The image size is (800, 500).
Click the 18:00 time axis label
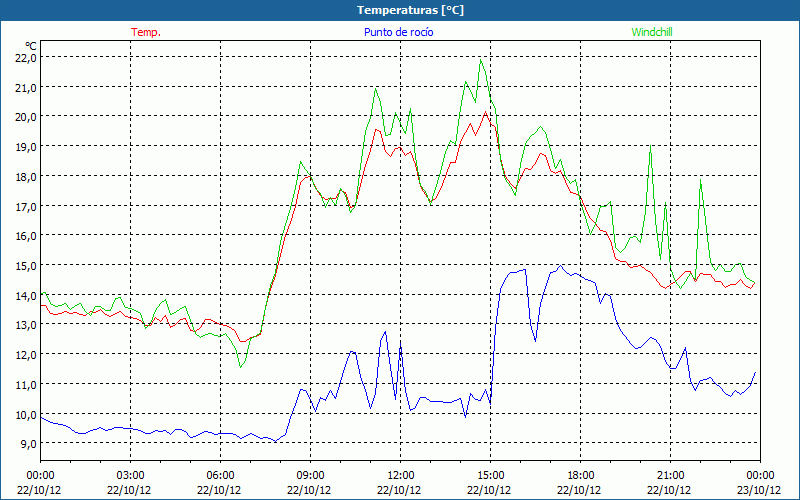coord(580,476)
